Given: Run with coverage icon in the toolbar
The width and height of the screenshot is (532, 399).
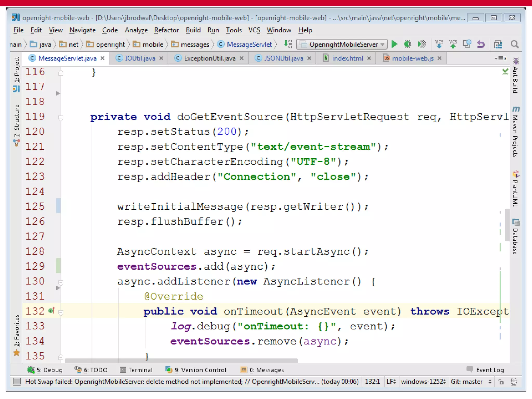Looking at the screenshot, I should (422, 44).
